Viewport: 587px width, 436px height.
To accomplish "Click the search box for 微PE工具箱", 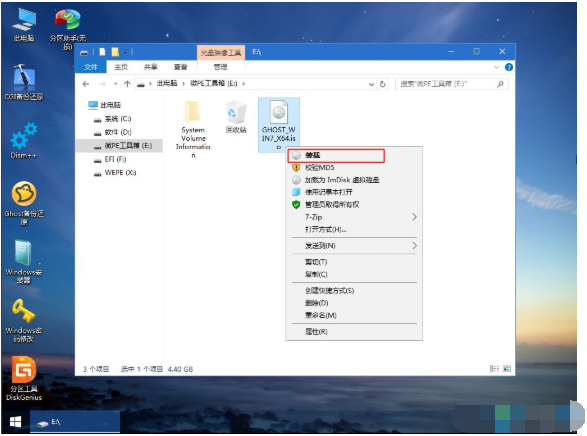I will pyautogui.click(x=447, y=84).
